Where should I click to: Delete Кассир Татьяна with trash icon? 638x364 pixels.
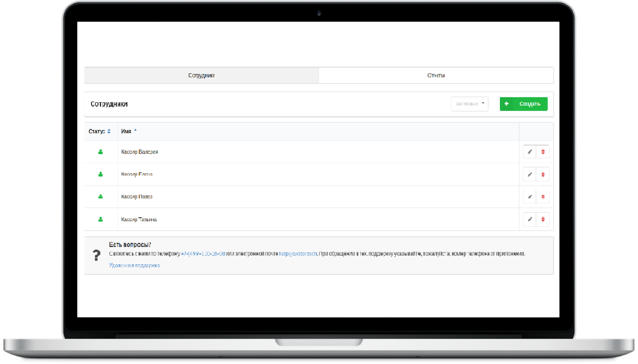[x=543, y=219]
